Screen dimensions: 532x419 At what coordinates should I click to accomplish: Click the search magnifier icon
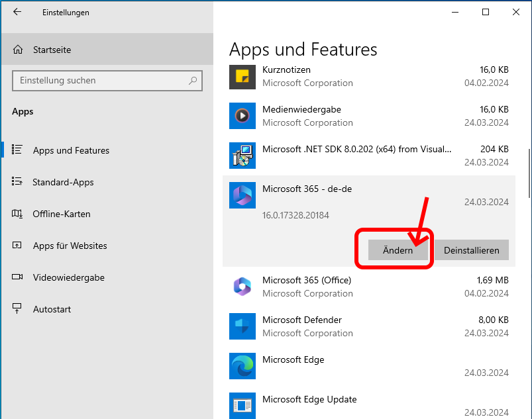[193, 80]
